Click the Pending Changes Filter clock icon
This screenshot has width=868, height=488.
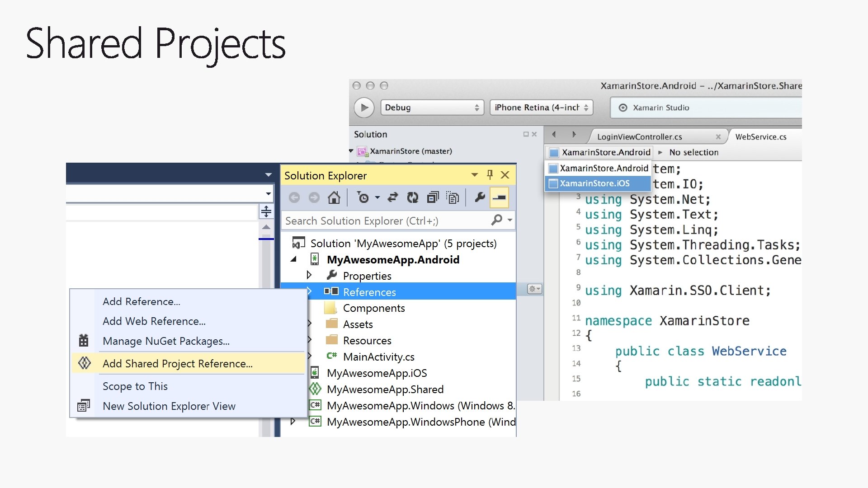tap(363, 197)
